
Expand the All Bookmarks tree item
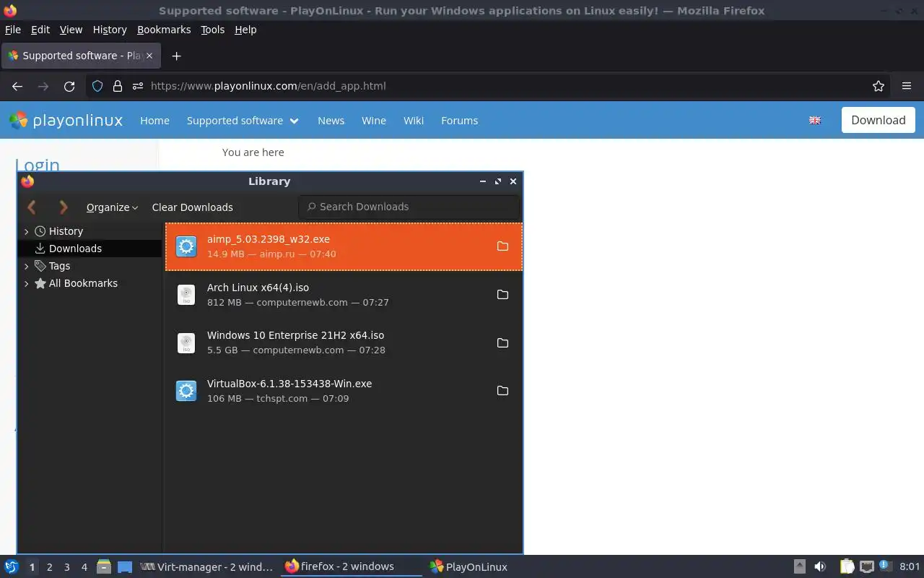pyautogui.click(x=27, y=283)
